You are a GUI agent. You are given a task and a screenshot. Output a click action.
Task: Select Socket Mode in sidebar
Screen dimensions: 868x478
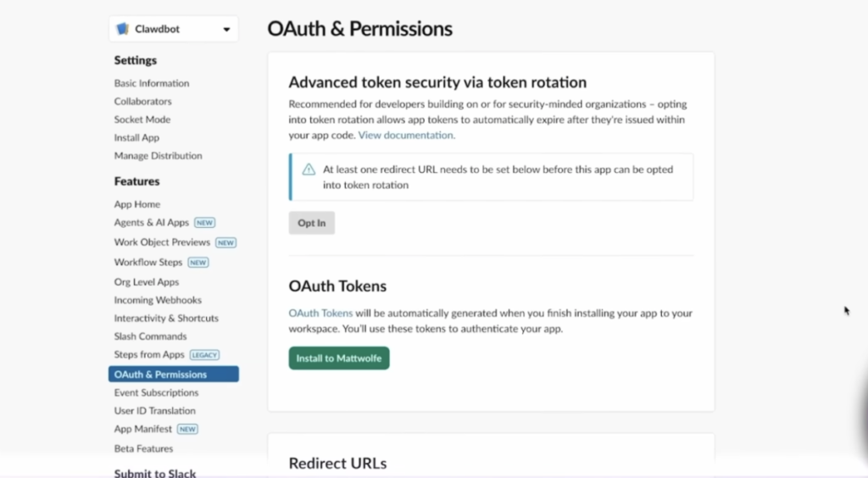[x=142, y=119]
